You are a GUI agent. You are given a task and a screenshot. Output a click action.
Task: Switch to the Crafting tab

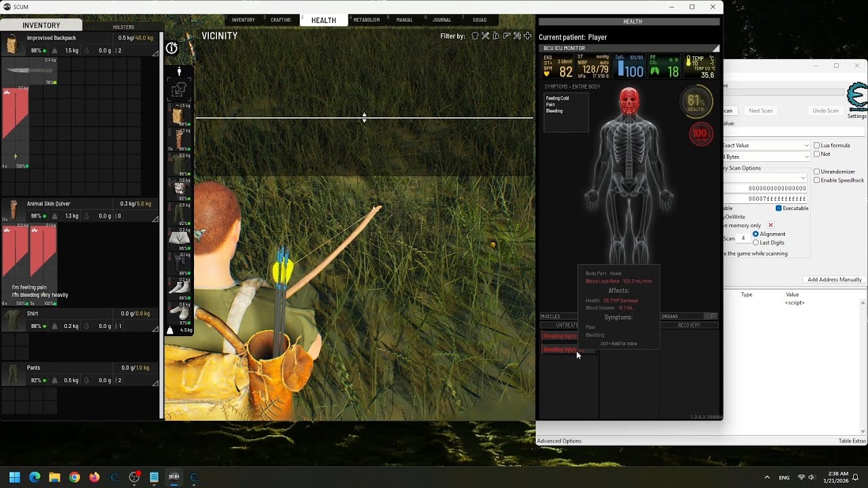coord(281,20)
